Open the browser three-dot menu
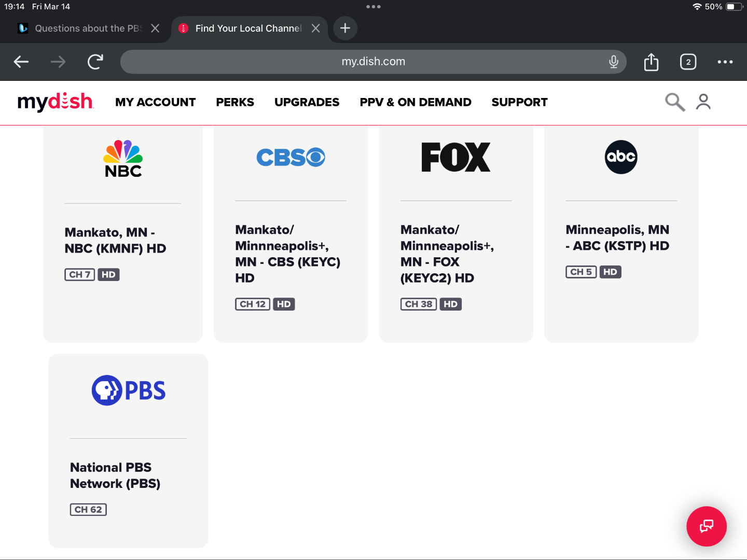This screenshot has height=560, width=747. [x=725, y=62]
